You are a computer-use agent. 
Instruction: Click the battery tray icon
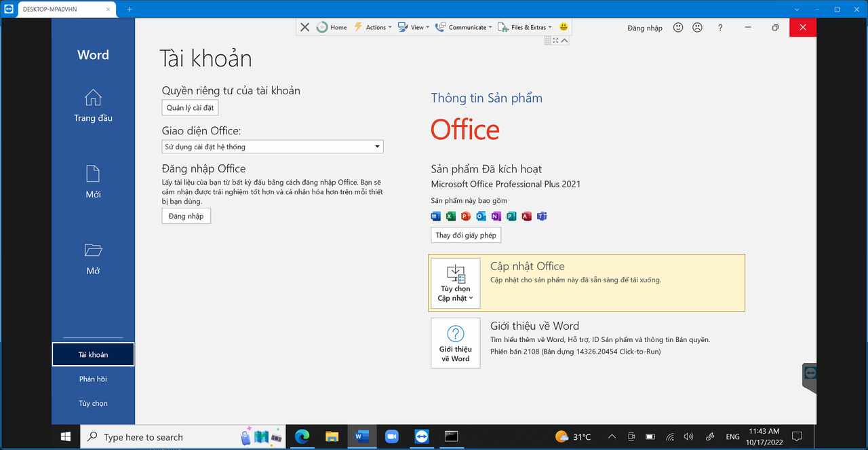click(x=650, y=436)
